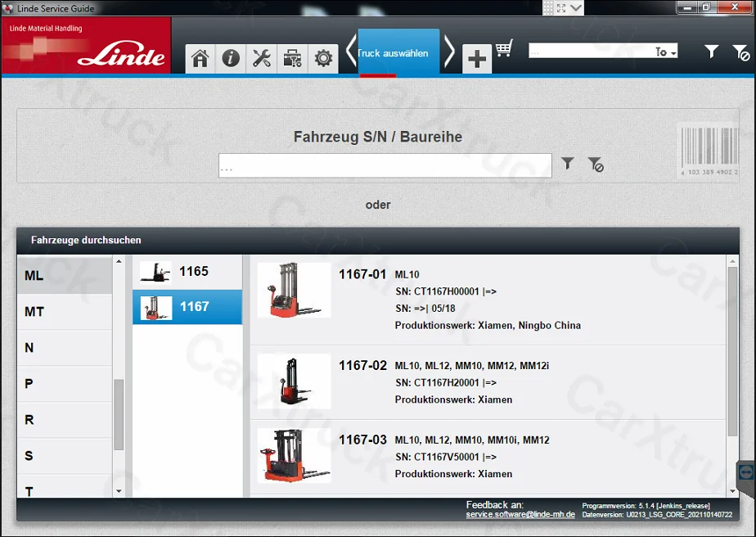Click the grip dots in title bar
Screen dimensions: 756x537
click(x=548, y=7)
